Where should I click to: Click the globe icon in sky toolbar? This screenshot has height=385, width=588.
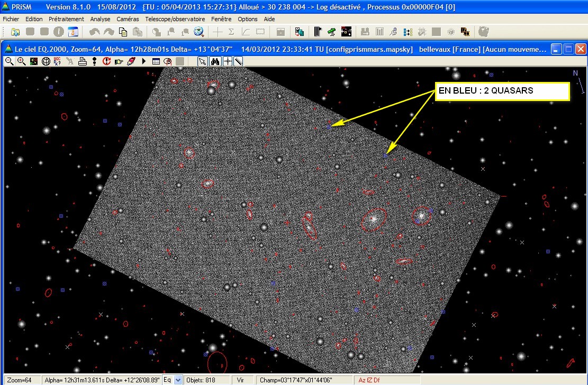coord(46,61)
